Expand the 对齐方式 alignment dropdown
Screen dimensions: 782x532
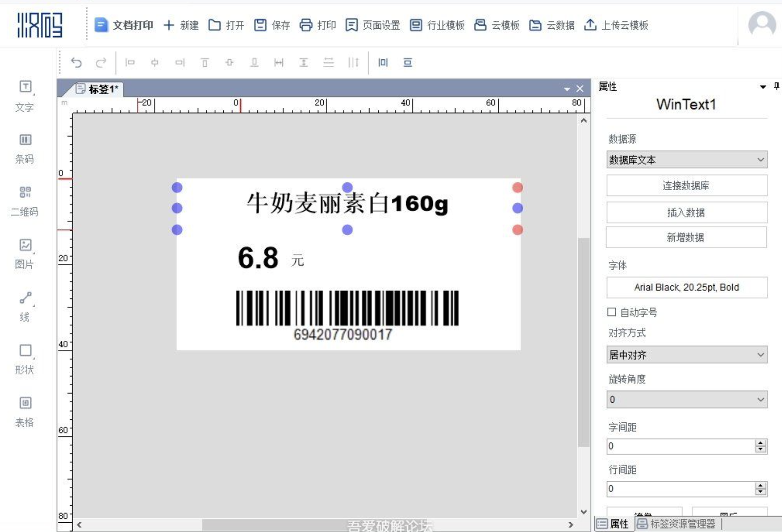point(686,355)
